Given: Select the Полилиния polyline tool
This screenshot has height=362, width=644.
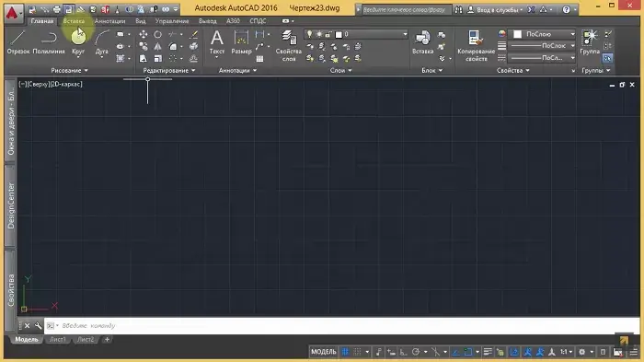Looking at the screenshot, I should [49, 42].
